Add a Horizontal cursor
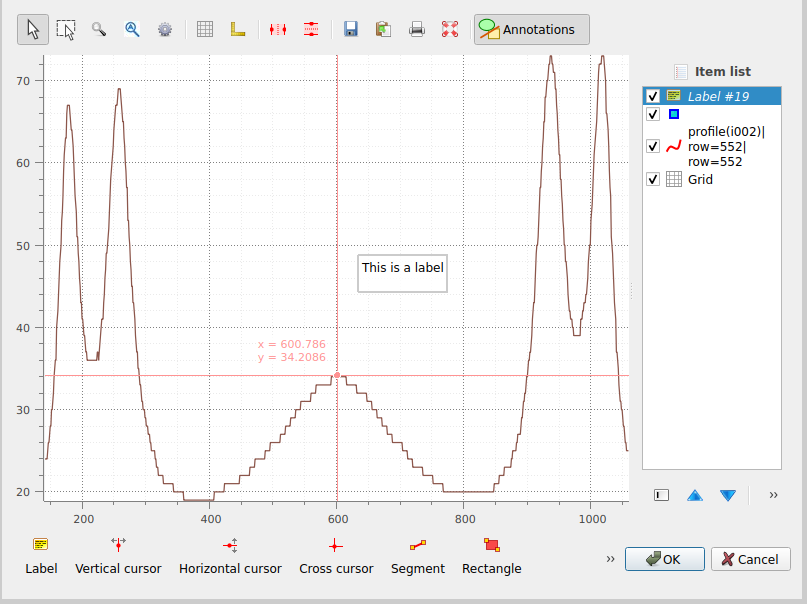Viewport: 807px width, 604px height. (x=230, y=556)
